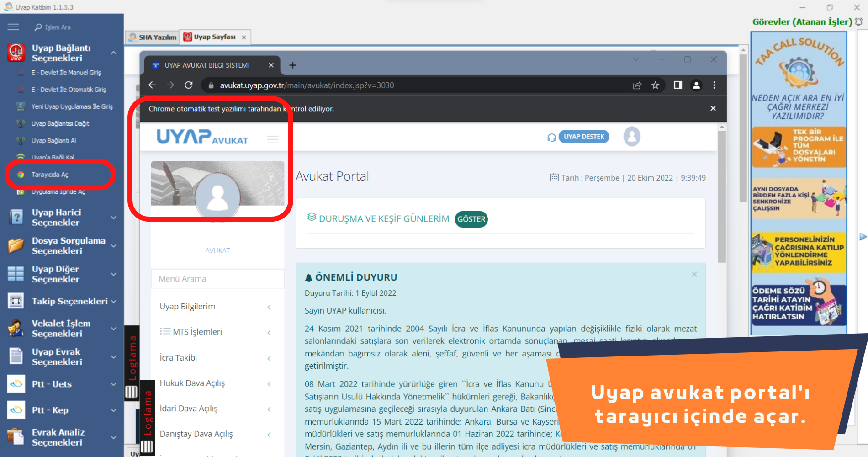This screenshot has width=868, height=457.
Task: Click the Uyap Harici question-mark icon
Action: coord(16,218)
